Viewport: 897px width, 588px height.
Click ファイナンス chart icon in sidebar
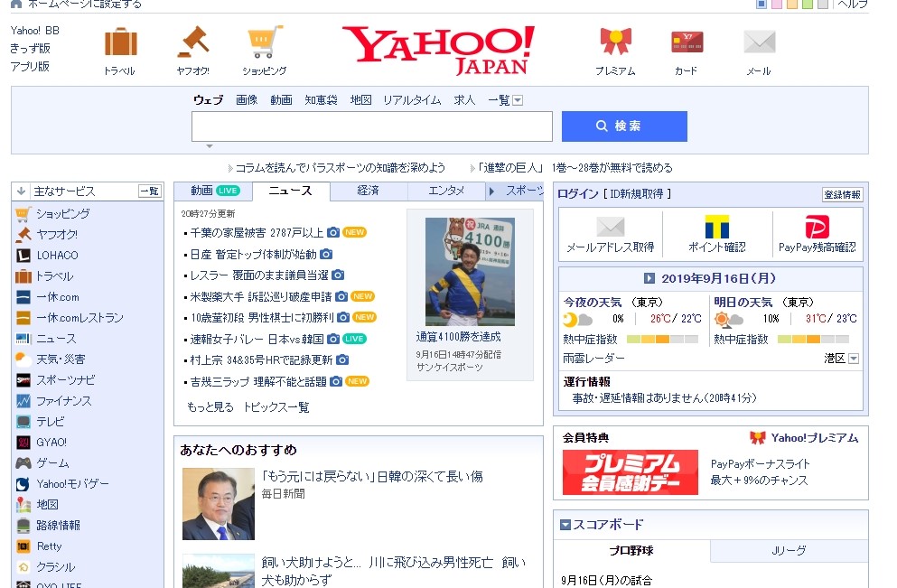point(23,401)
